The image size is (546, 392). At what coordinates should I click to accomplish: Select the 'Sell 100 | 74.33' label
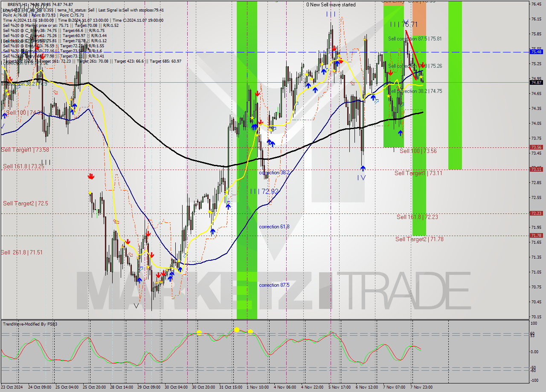tap(25, 112)
